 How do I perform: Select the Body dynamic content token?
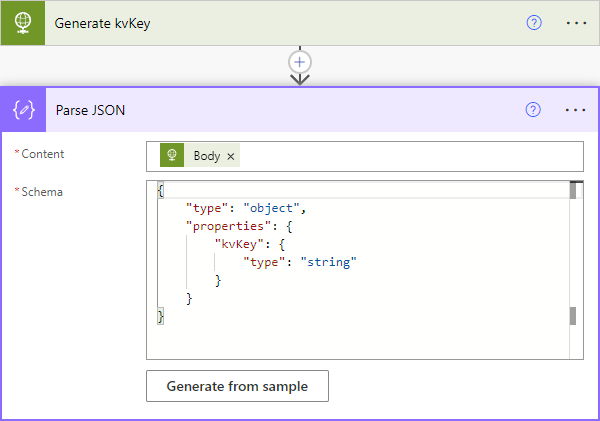point(207,156)
